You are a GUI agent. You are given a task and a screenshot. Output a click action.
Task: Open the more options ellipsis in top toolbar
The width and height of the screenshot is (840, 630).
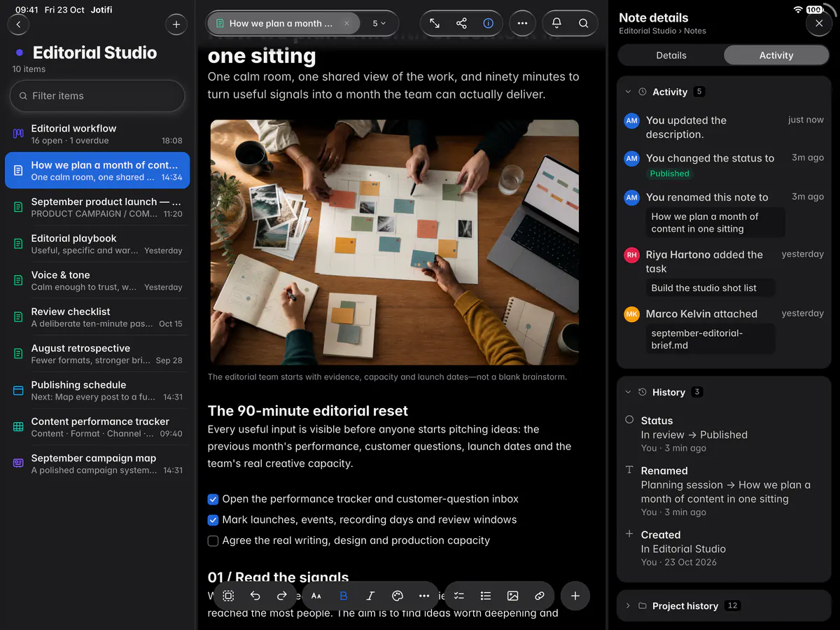point(522,23)
